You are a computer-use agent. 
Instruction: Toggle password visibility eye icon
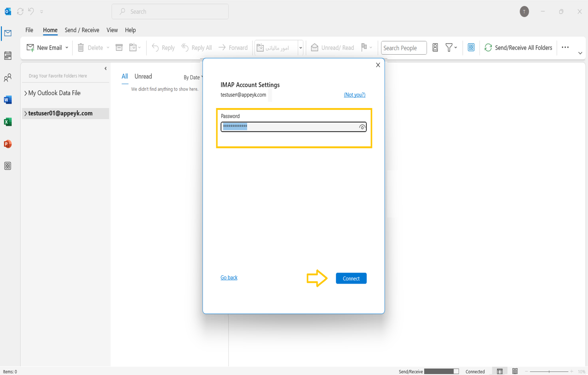coord(362,127)
